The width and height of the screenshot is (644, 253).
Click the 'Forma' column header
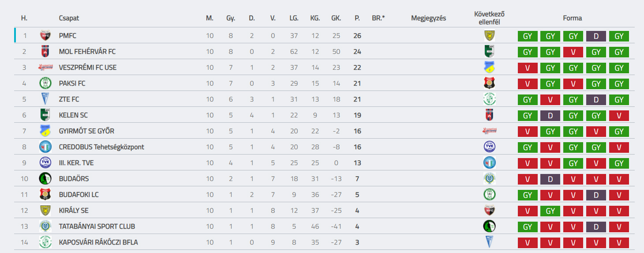tap(573, 18)
